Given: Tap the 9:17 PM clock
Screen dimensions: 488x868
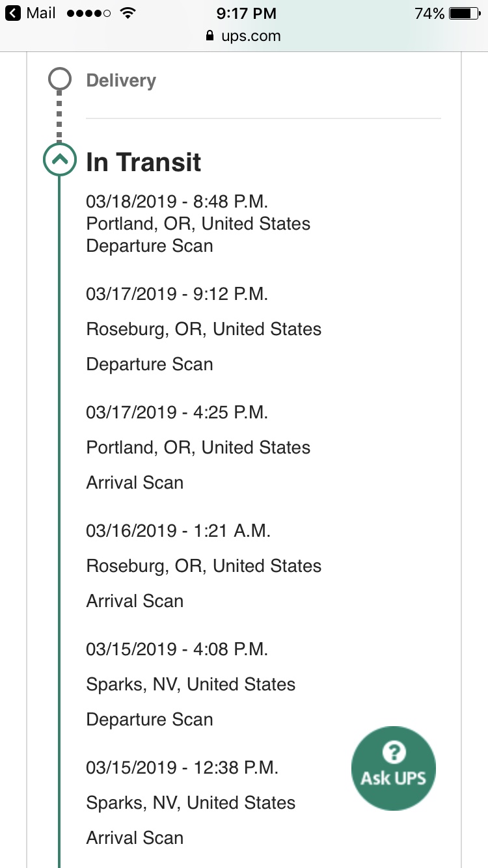Looking at the screenshot, I should pyautogui.click(x=245, y=13).
